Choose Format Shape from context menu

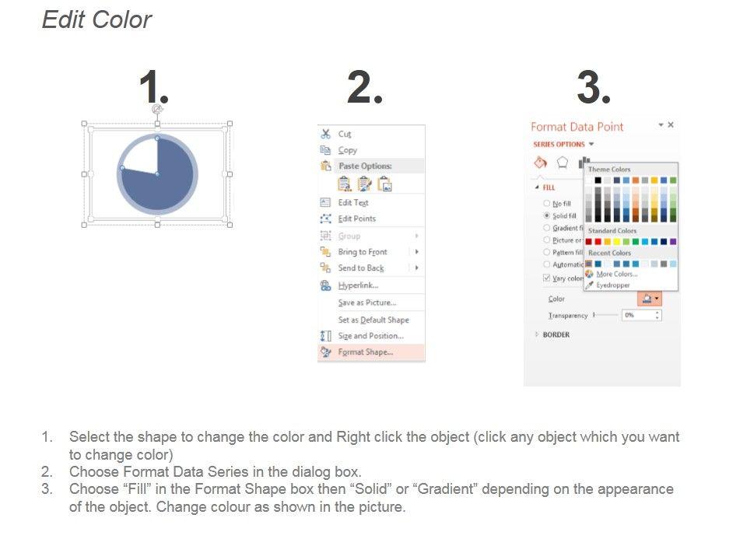(x=365, y=352)
